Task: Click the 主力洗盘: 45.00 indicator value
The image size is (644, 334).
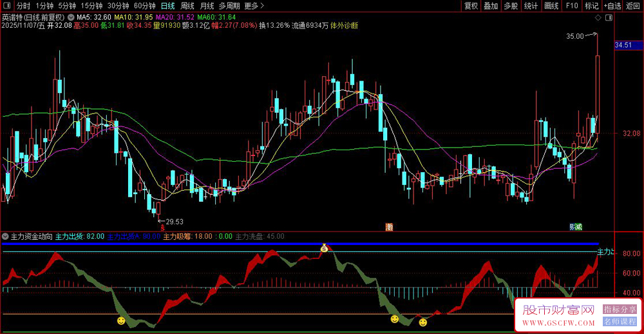Action: click(x=260, y=237)
